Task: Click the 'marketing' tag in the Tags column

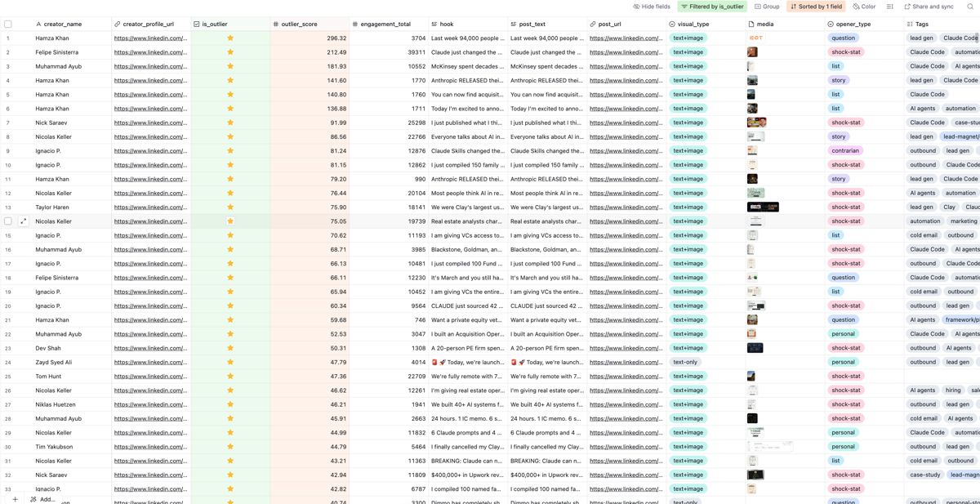Action: coord(963,221)
